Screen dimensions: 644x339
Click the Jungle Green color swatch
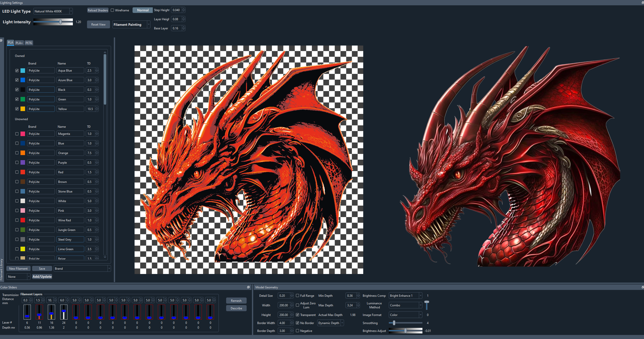(23, 230)
